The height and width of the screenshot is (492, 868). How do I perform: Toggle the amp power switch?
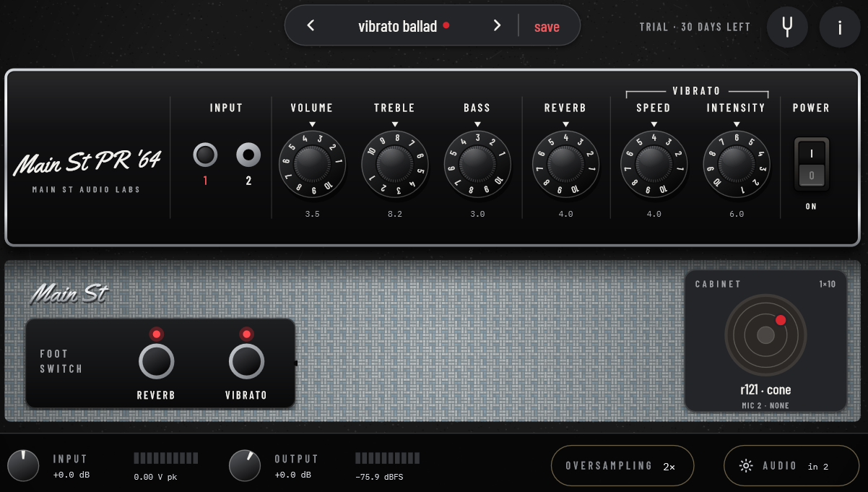click(x=812, y=164)
